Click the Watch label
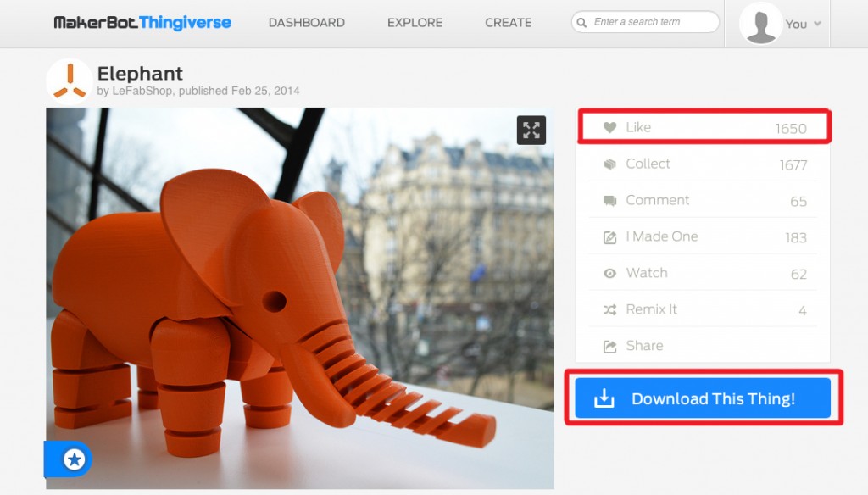868x495 pixels. pyautogui.click(x=647, y=273)
